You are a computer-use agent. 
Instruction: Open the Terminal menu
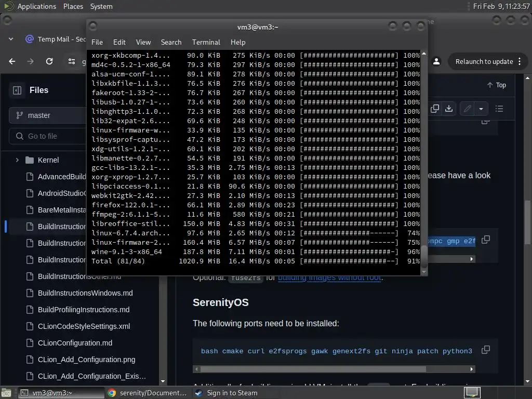tap(206, 42)
